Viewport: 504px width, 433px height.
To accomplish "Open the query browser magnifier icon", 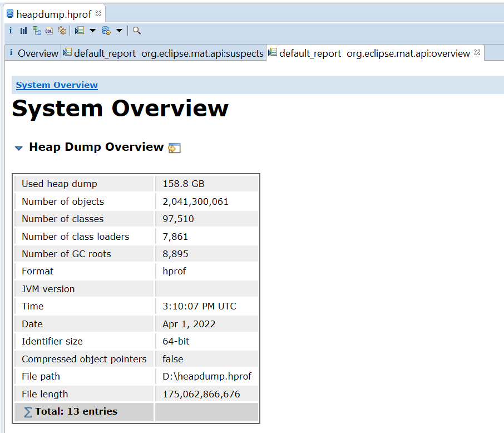I will (x=136, y=31).
